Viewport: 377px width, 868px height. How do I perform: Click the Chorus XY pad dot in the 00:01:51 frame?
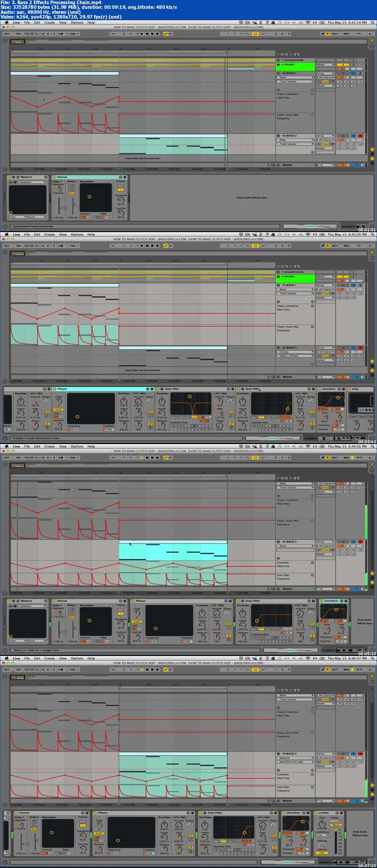89,196
